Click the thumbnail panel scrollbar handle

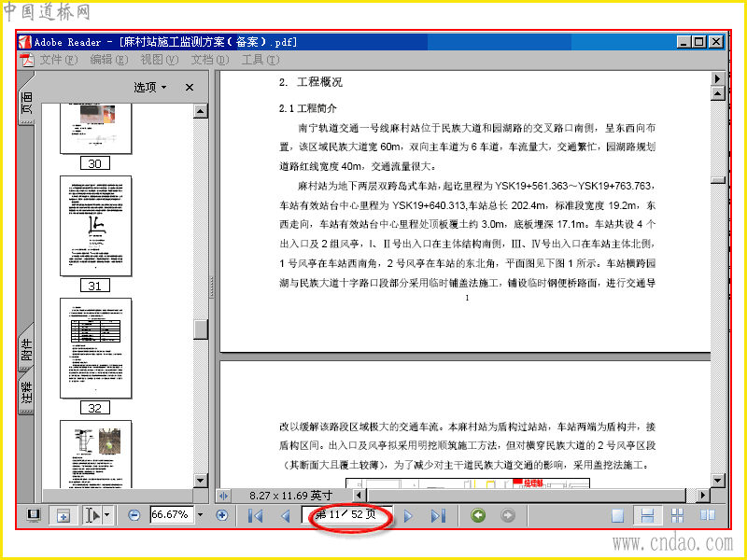tap(201, 329)
